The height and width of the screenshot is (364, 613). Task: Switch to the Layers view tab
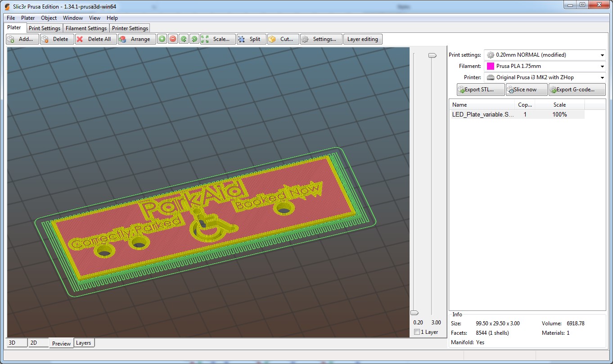tap(83, 343)
